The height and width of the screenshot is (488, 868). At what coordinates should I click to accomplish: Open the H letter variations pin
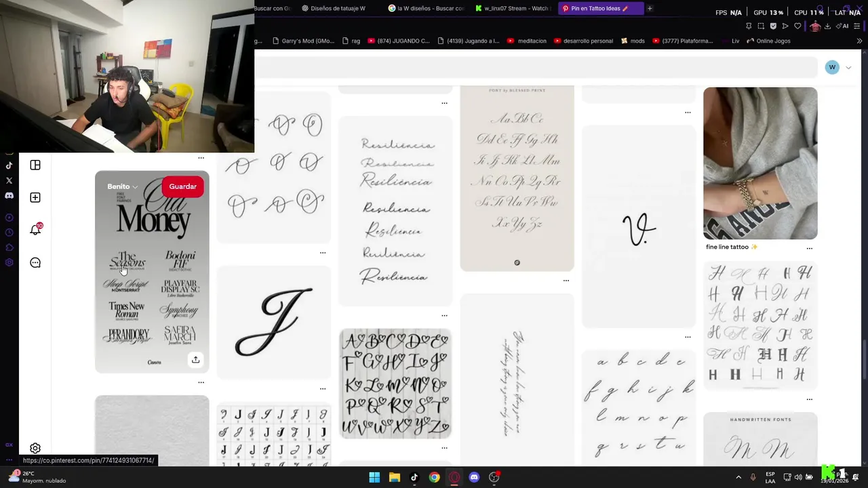pyautogui.click(x=760, y=326)
